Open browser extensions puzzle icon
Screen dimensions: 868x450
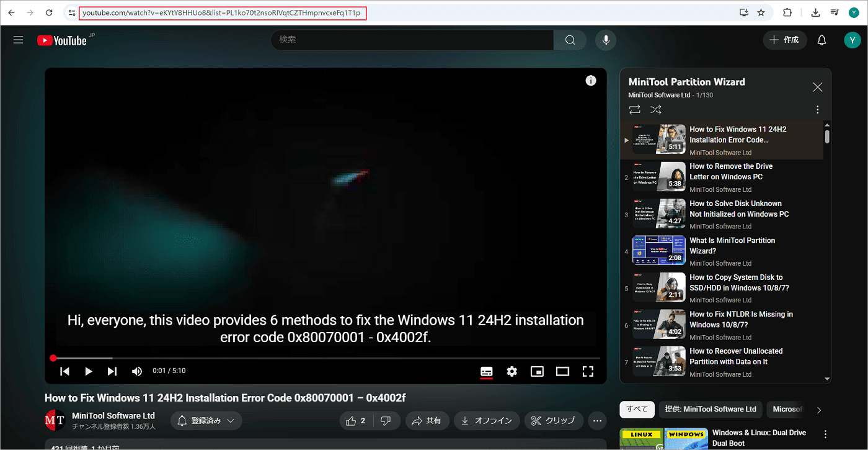pyautogui.click(x=787, y=12)
